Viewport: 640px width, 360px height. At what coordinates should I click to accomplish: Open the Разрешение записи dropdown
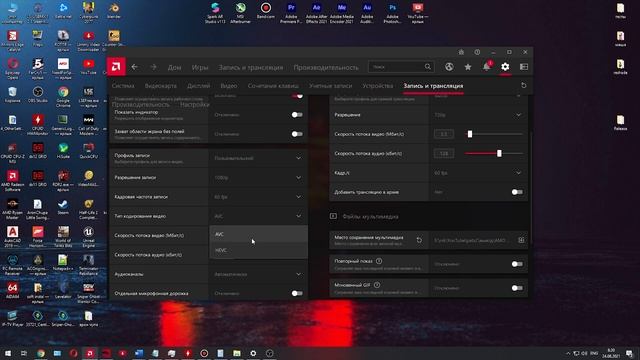pos(258,178)
